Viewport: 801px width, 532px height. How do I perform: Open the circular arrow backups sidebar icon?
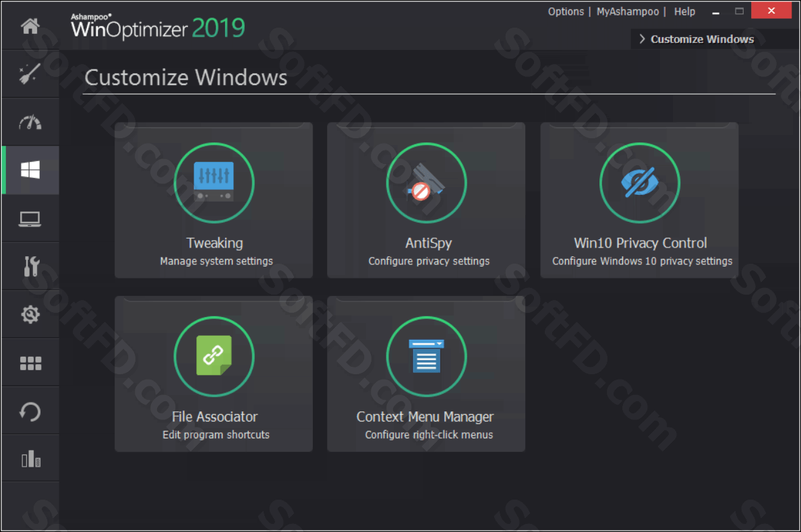(30, 411)
